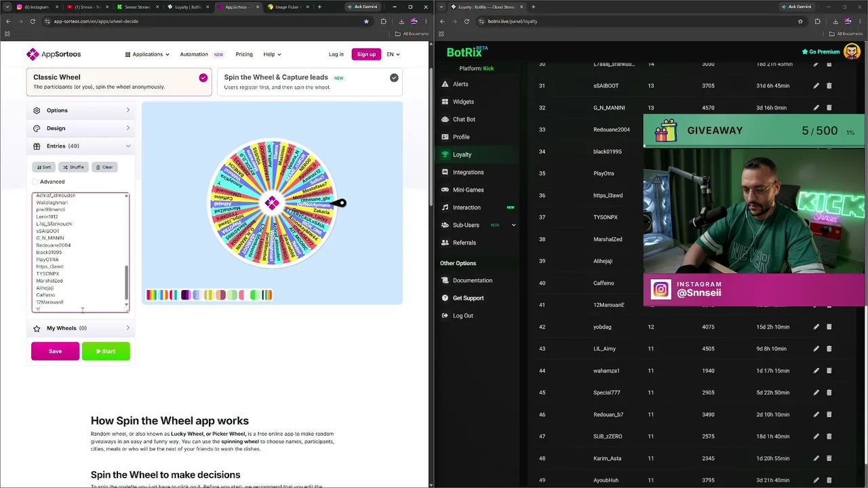Bookmark the AppSorteos page with the star
Image resolution: width=868 pixels, height=488 pixels.
(366, 21)
